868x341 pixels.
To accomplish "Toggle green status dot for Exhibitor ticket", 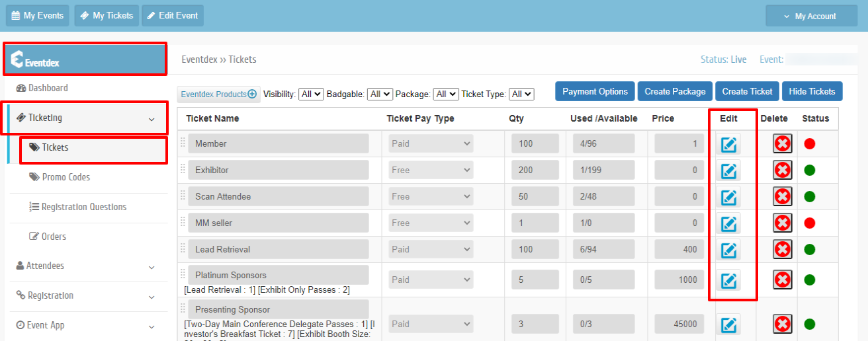I will coord(810,170).
